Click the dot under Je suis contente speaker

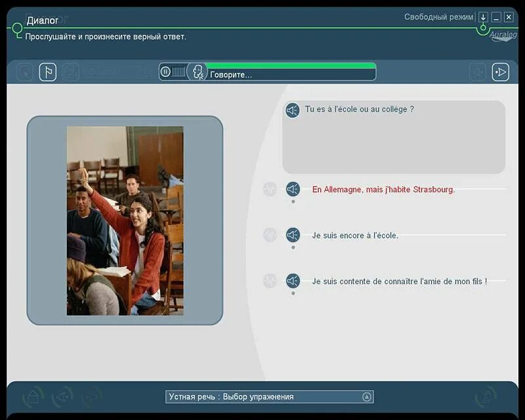(293, 293)
